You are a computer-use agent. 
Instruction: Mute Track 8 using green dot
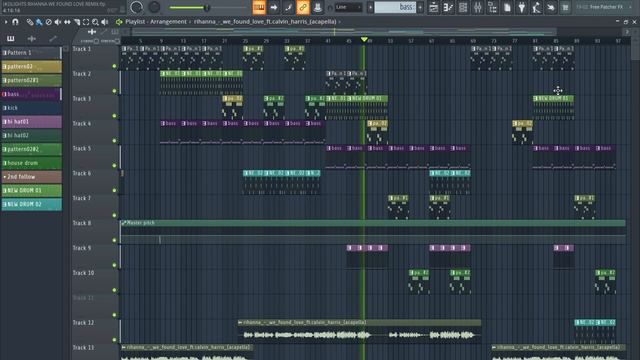[x=114, y=240]
